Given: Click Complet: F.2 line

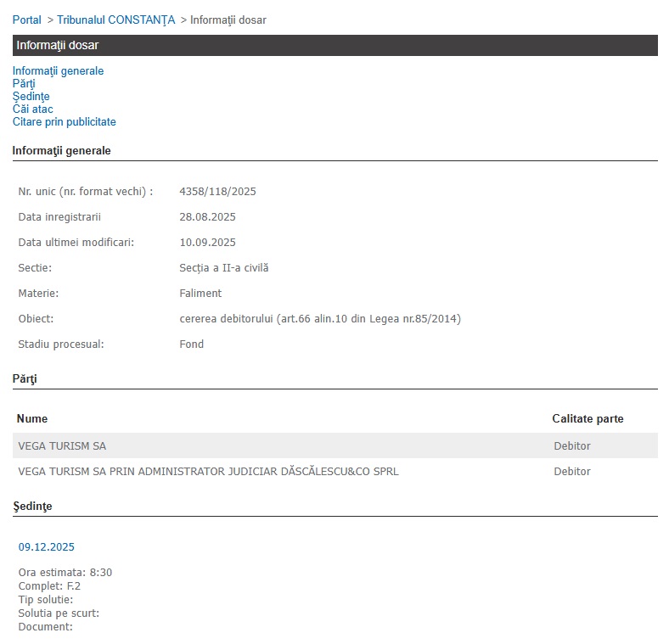Looking at the screenshot, I should click(x=49, y=586).
